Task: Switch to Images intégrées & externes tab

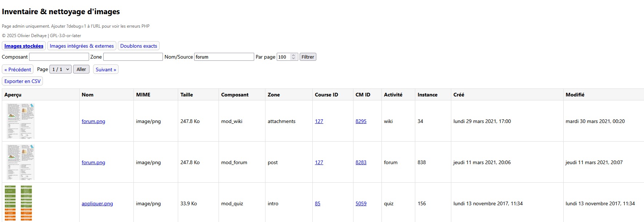Action: (x=81, y=46)
